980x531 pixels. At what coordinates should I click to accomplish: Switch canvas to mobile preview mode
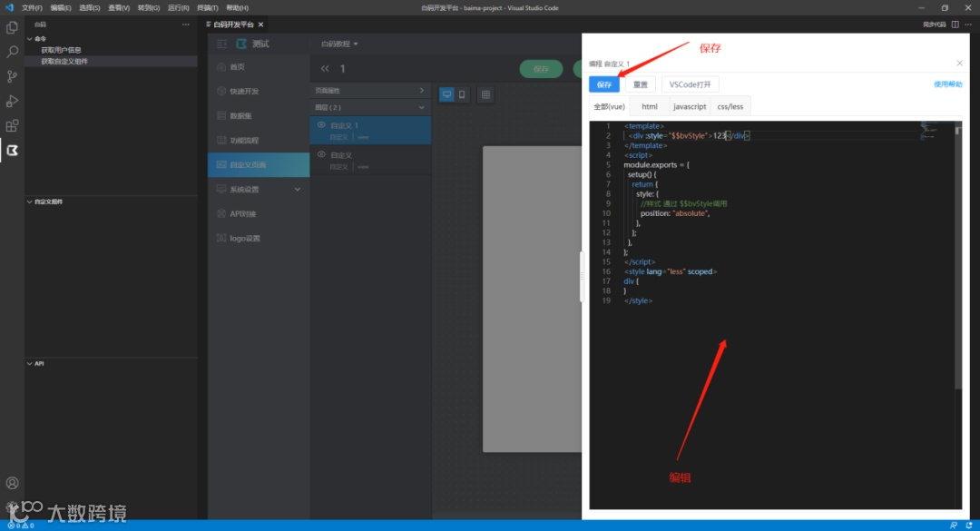click(462, 94)
